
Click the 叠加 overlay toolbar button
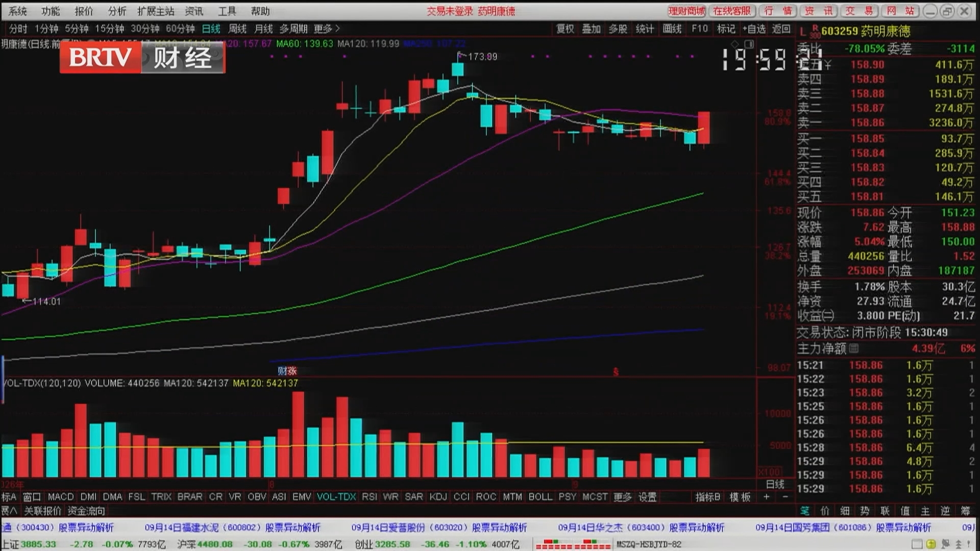[x=592, y=29]
